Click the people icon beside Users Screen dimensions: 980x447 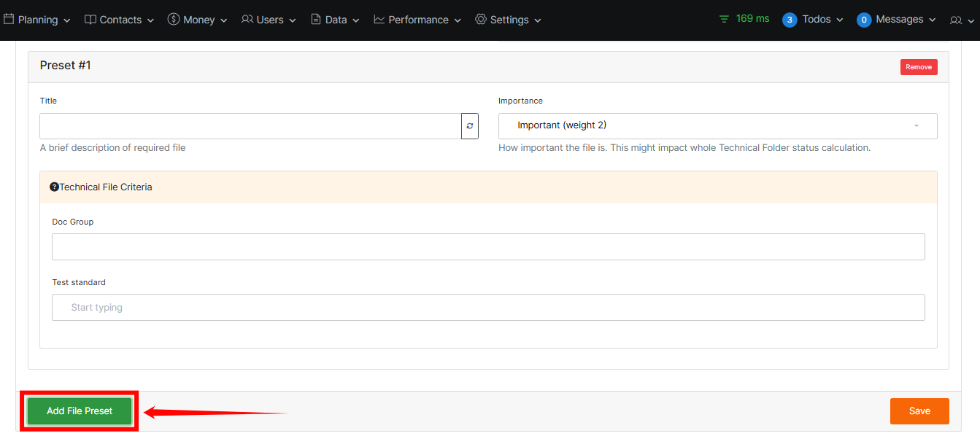coord(247,20)
